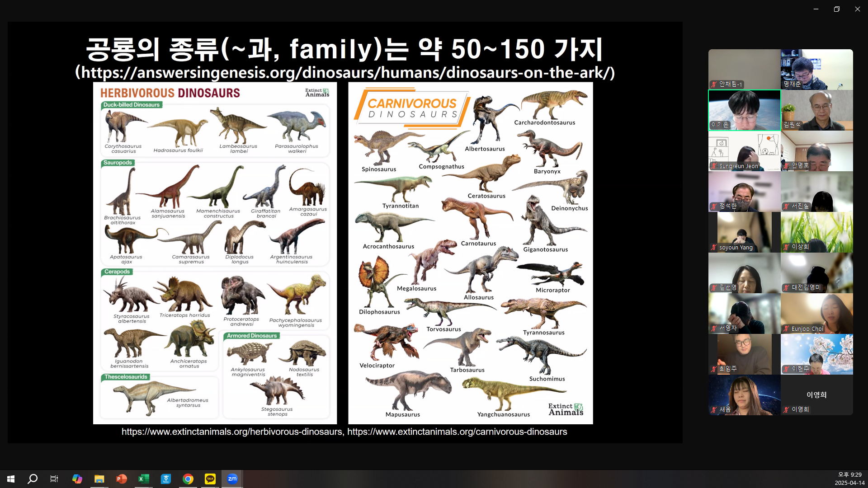Click the 'Cerapods' green label
Image resolution: width=868 pixels, height=488 pixels.
click(117, 272)
